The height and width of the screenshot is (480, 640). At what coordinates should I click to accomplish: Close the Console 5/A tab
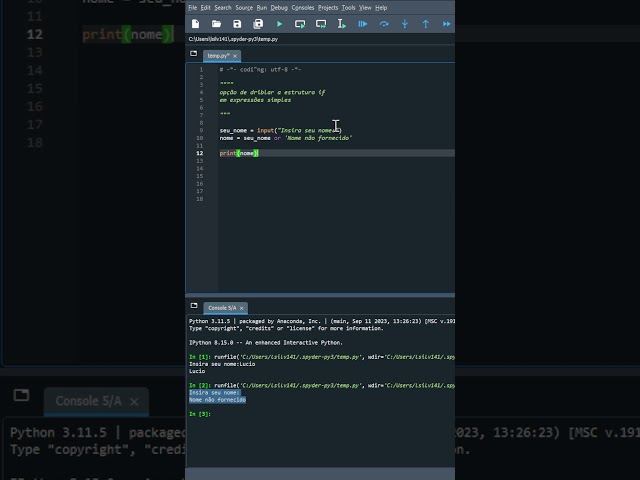click(x=242, y=308)
